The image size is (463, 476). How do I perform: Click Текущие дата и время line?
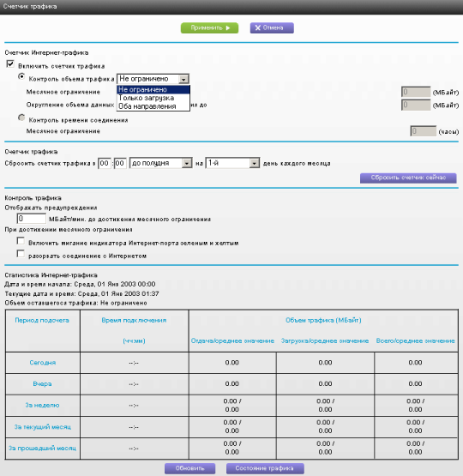point(81,294)
